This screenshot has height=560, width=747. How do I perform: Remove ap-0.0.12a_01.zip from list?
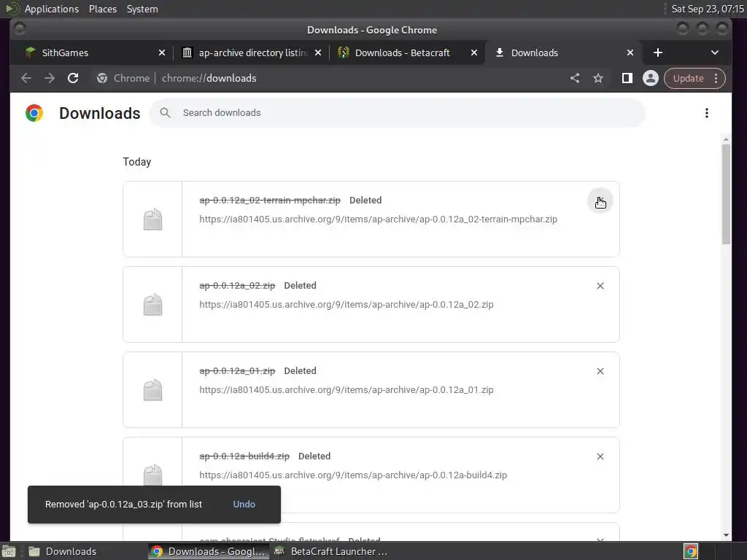point(600,371)
